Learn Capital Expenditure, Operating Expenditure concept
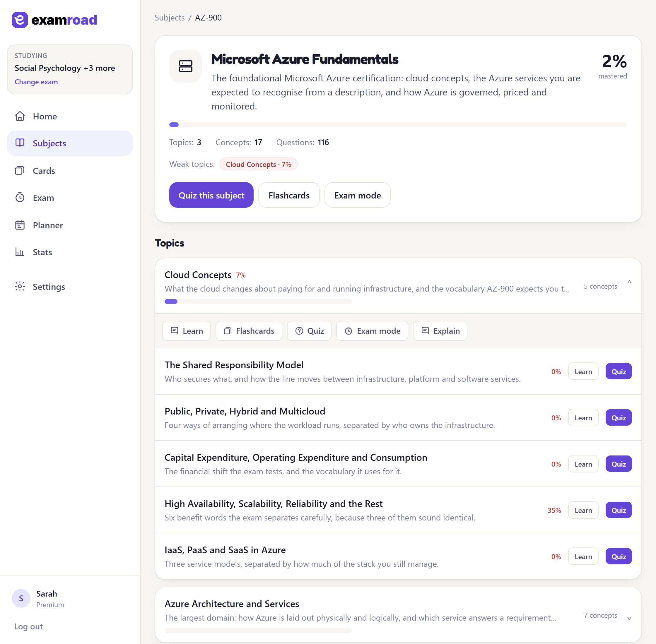This screenshot has height=644, width=656. coord(583,464)
